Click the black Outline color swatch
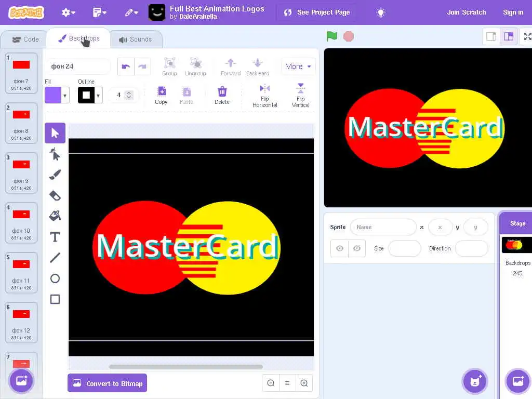The height and width of the screenshot is (399, 532). click(86, 96)
